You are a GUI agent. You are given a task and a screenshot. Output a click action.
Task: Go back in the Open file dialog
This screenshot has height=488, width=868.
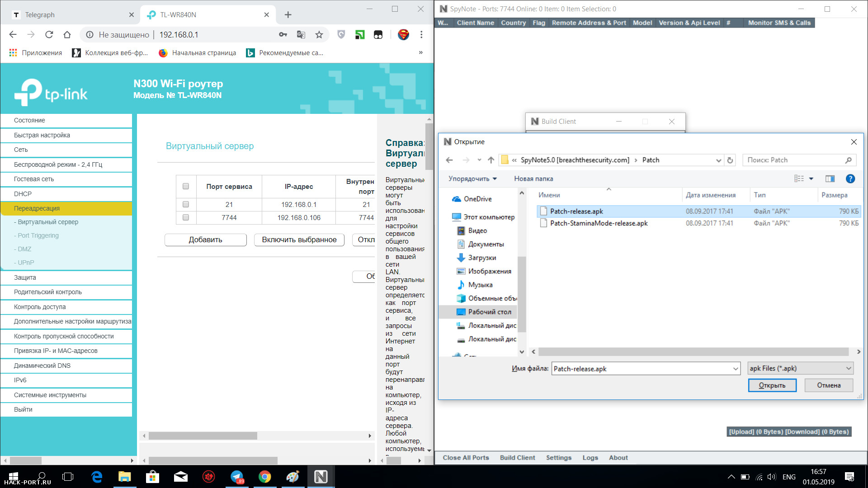(449, 160)
